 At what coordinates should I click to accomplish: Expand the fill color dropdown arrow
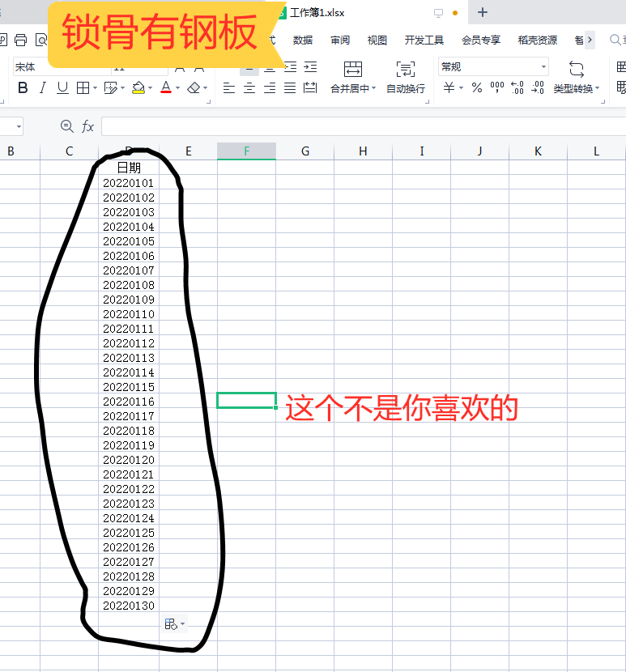[150, 88]
